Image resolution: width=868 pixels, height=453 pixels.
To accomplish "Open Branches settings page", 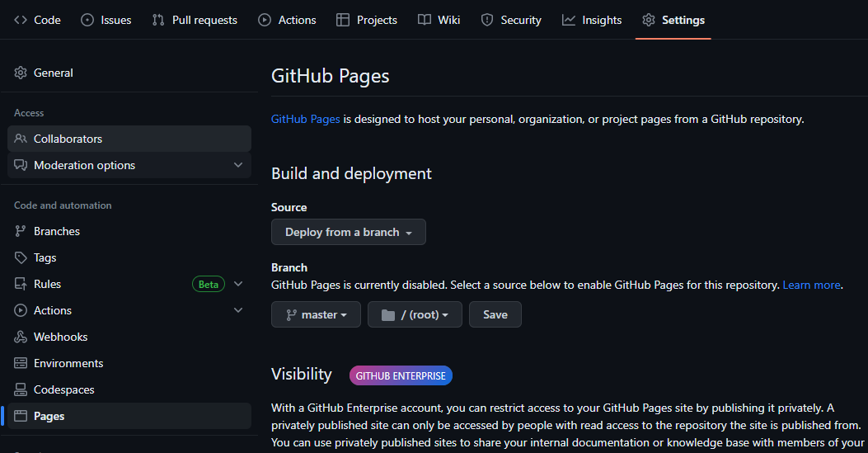I will [129, 231].
